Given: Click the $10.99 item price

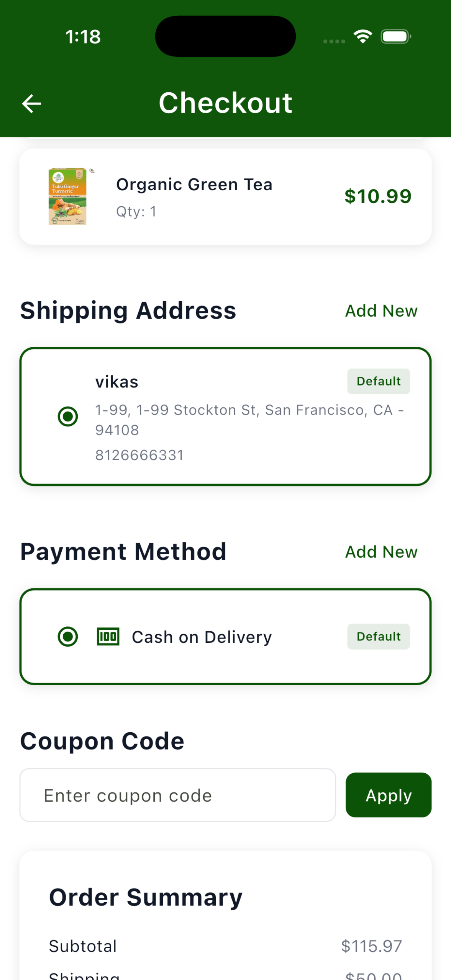Looking at the screenshot, I should click(377, 196).
